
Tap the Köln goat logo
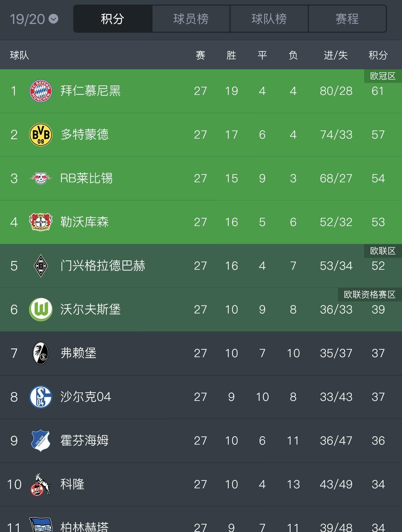[40, 484]
